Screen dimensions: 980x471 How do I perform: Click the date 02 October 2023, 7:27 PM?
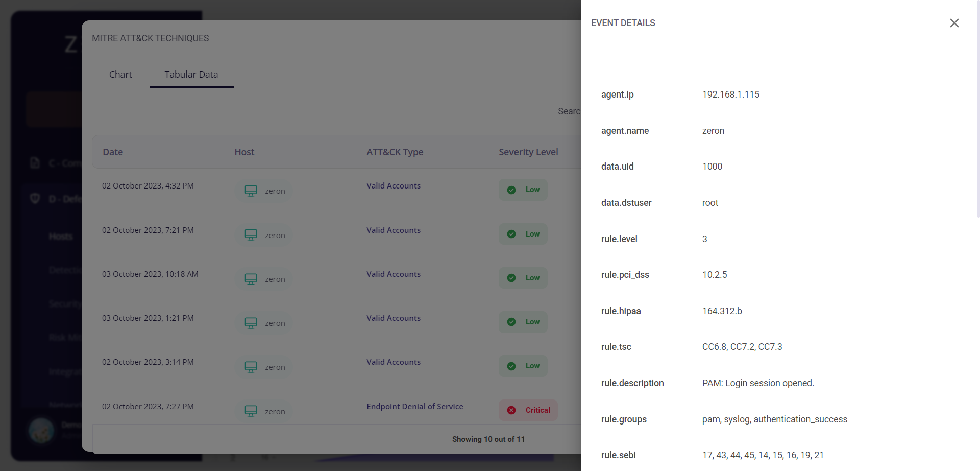click(148, 407)
